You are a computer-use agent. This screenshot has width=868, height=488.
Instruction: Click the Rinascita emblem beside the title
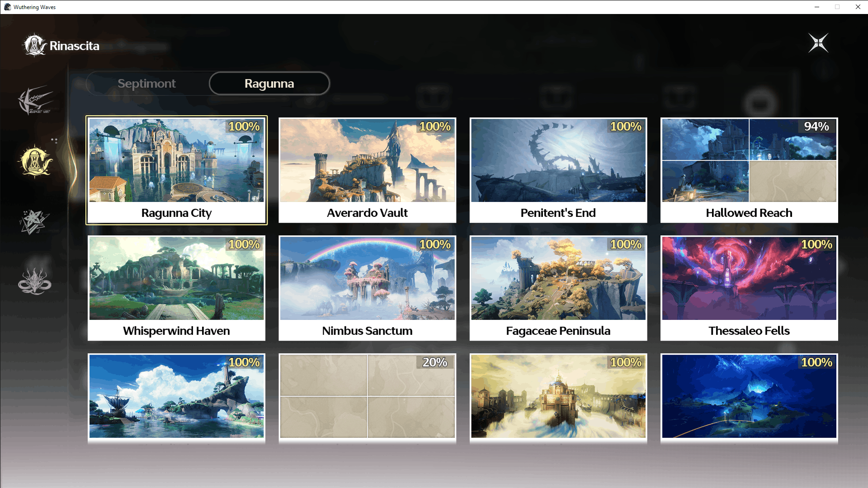34,45
